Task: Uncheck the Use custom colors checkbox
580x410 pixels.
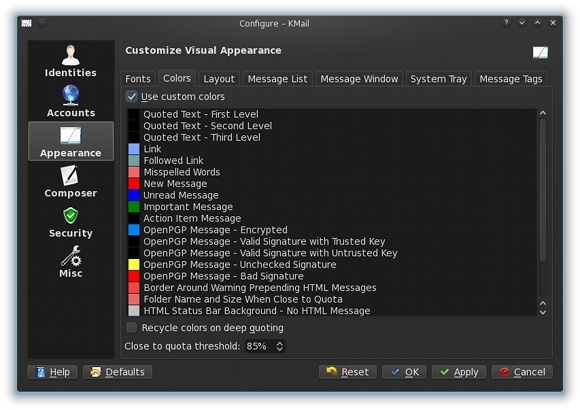Action: tap(132, 97)
